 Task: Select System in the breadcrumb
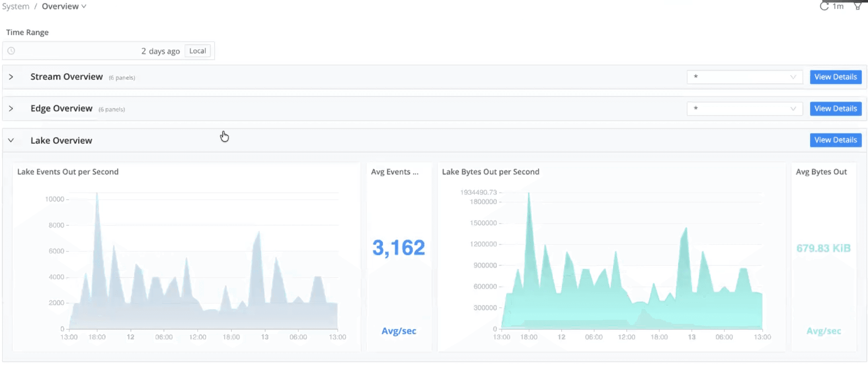click(15, 6)
